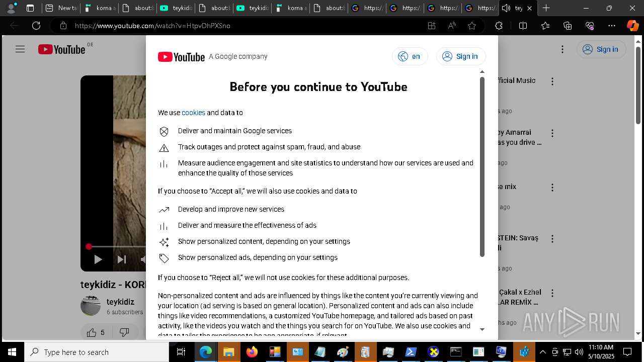Switch to the New tab tab

[61, 8]
